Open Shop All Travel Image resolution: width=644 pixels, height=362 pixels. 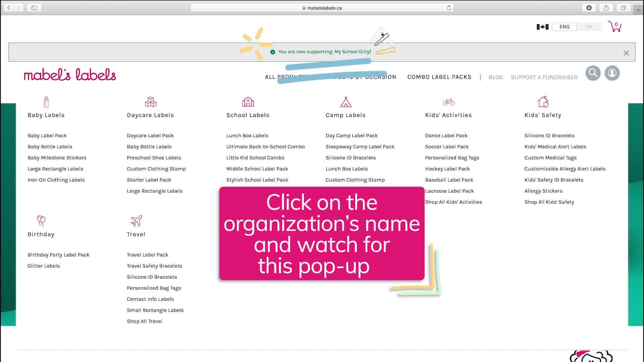[x=145, y=321]
